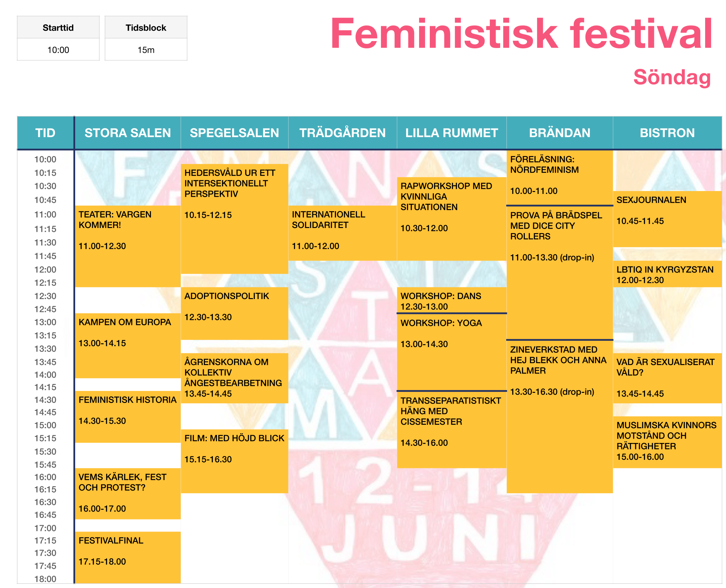Click the Söndag day heading

point(672,77)
